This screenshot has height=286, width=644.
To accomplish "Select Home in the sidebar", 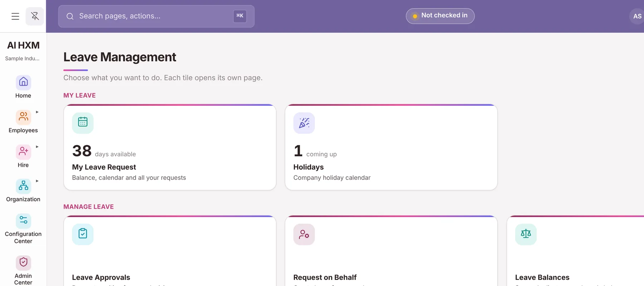I will tap(23, 95).
